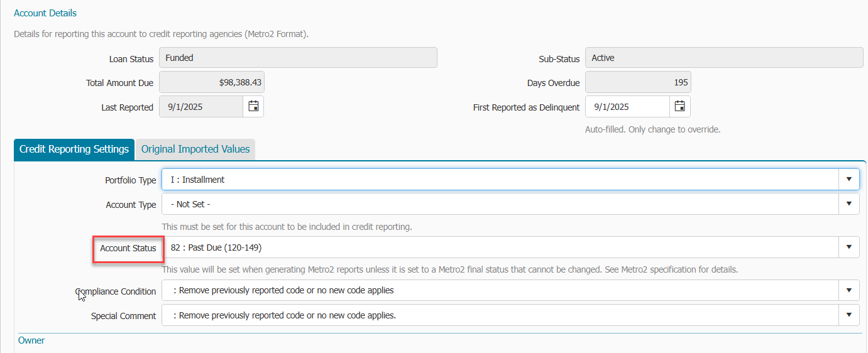Viewport: 868px width, 353px height.
Task: Expand the Account Type dropdown arrow
Action: coord(849,204)
